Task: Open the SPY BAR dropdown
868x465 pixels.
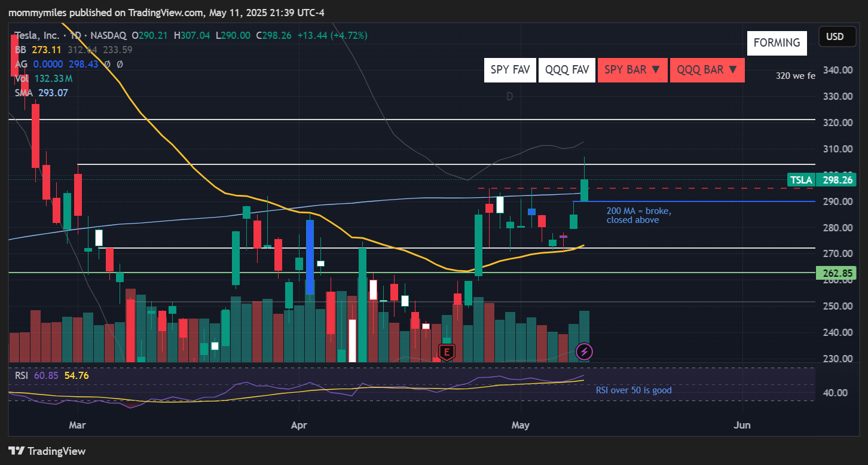Action: pyautogui.click(x=632, y=70)
